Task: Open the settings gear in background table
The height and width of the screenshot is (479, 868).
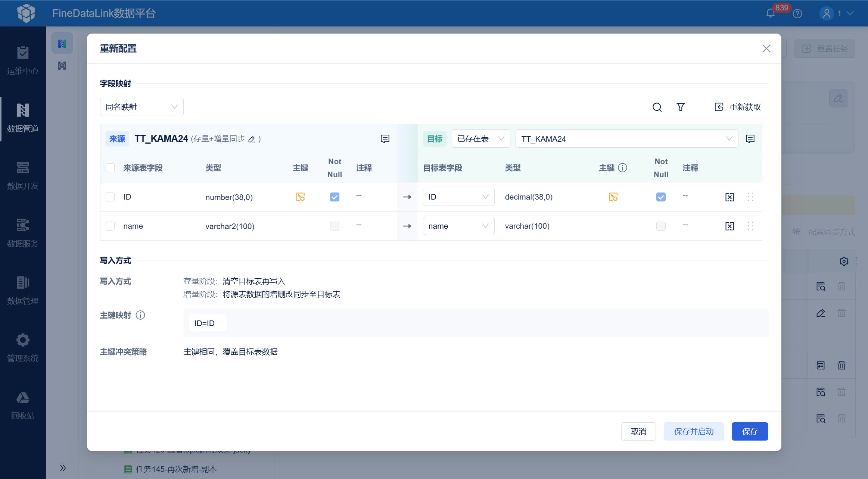Action: pos(844,261)
